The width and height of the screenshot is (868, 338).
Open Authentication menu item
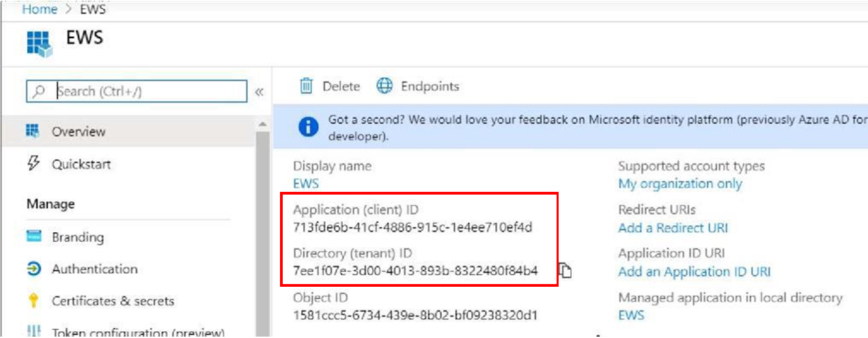click(x=94, y=269)
